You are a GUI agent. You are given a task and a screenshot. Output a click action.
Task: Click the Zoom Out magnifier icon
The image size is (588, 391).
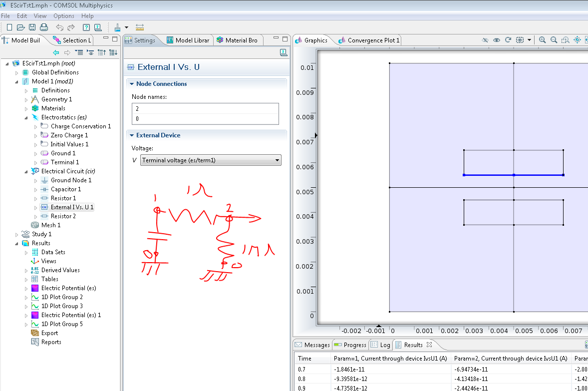point(554,40)
